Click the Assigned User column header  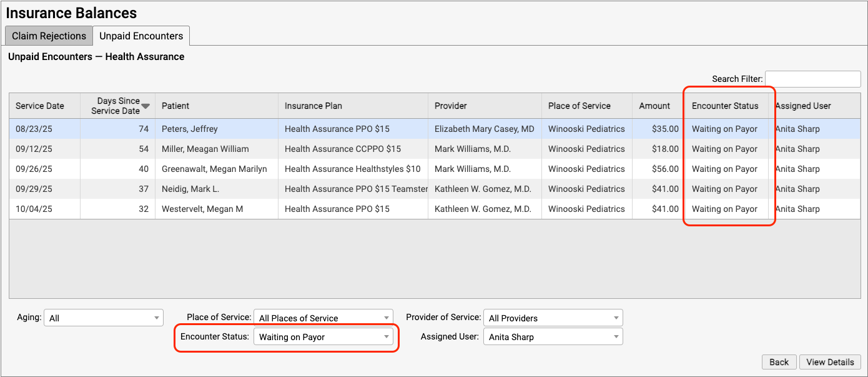pyautogui.click(x=803, y=106)
